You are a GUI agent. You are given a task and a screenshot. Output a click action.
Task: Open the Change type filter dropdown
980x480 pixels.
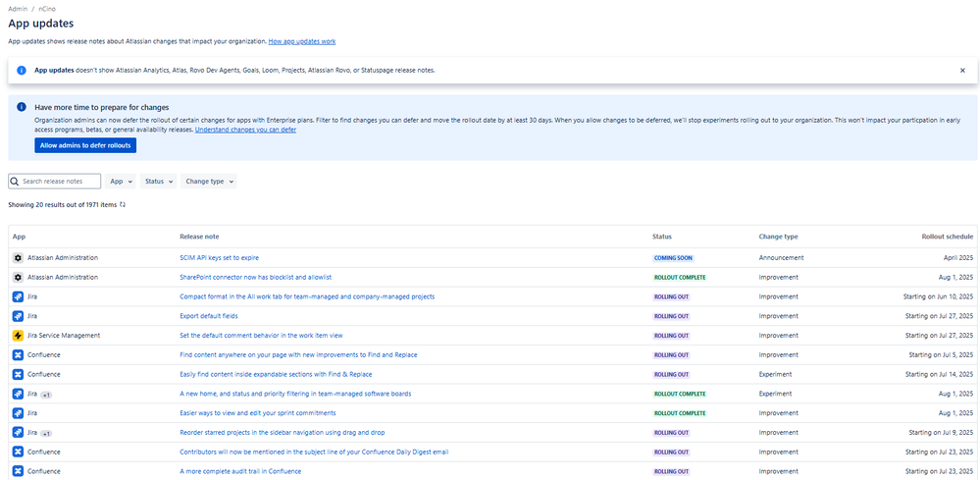[209, 182]
